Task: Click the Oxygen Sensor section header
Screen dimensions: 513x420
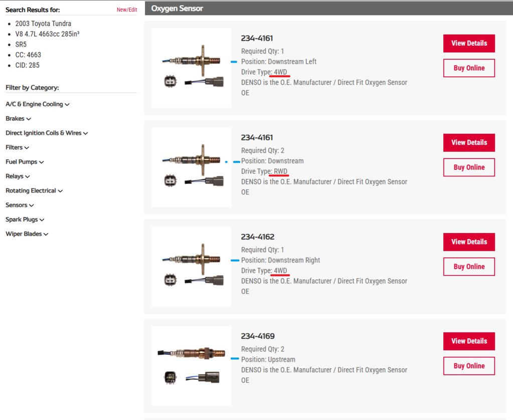Action: pos(178,8)
